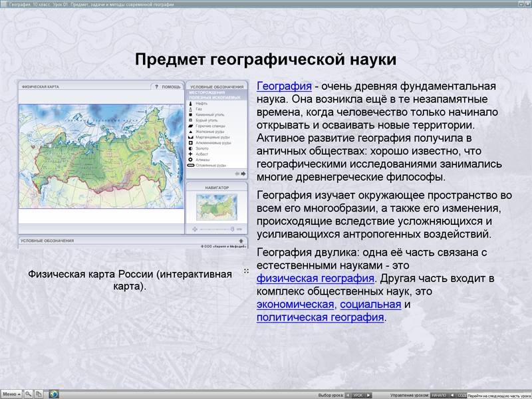Toggle display of Газ deposits

click(x=191, y=109)
